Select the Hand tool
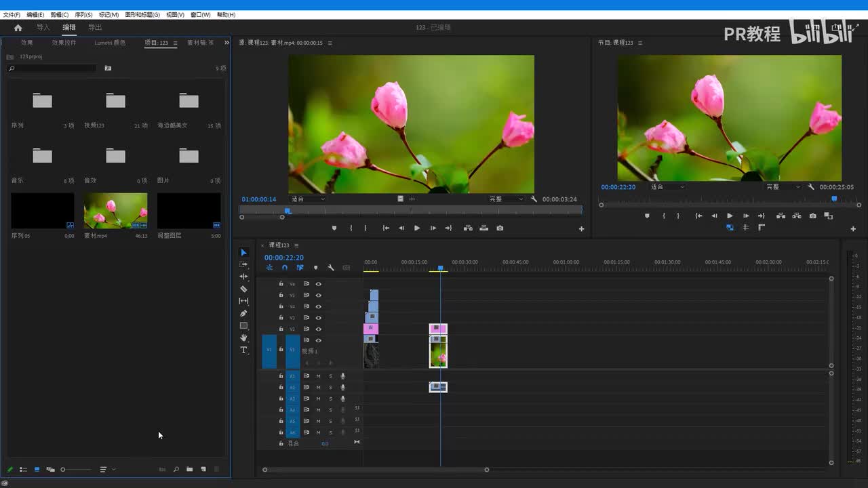868x488 pixels. (x=243, y=338)
